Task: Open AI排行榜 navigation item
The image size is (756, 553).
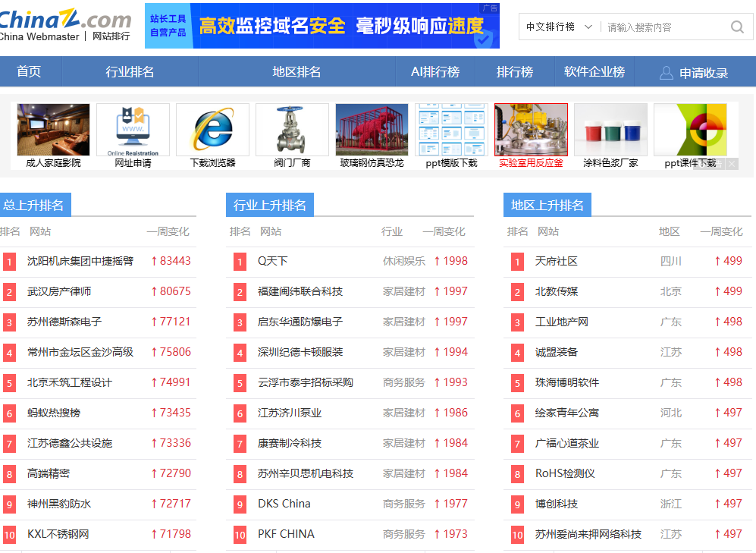Action: coord(435,71)
